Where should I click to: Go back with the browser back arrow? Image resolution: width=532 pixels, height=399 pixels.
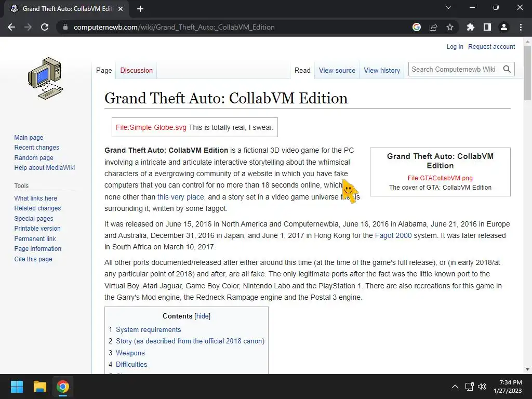tap(11, 27)
